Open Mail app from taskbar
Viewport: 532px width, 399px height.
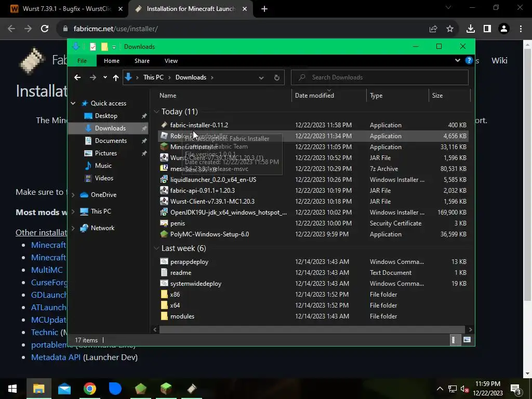pyautogui.click(x=64, y=389)
